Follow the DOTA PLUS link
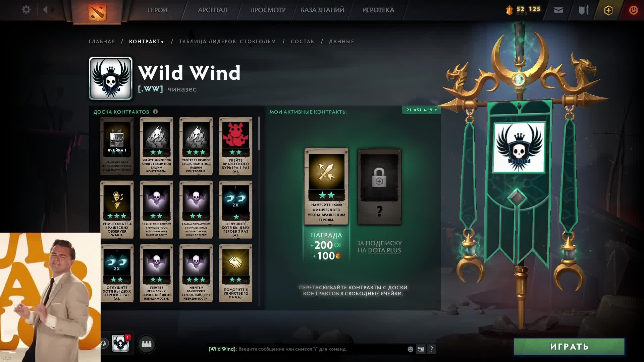Image resolution: width=644 pixels, height=362 pixels. pyautogui.click(x=384, y=250)
